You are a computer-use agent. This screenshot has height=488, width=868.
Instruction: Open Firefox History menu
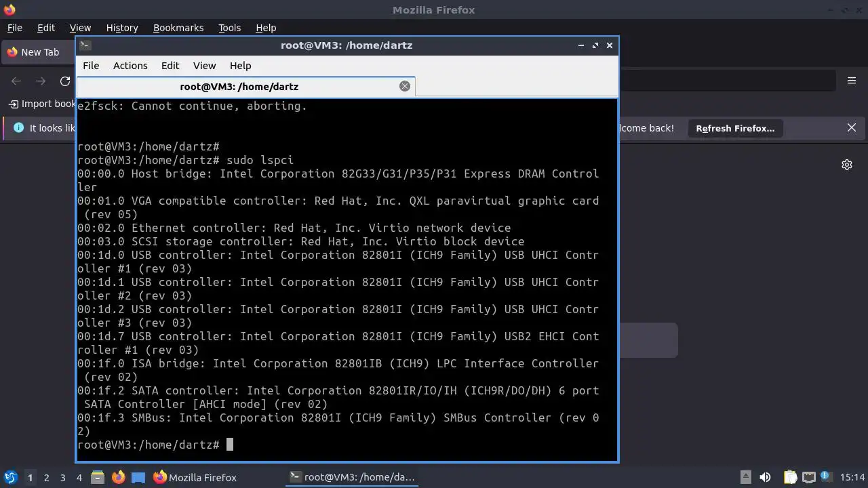tap(122, 28)
